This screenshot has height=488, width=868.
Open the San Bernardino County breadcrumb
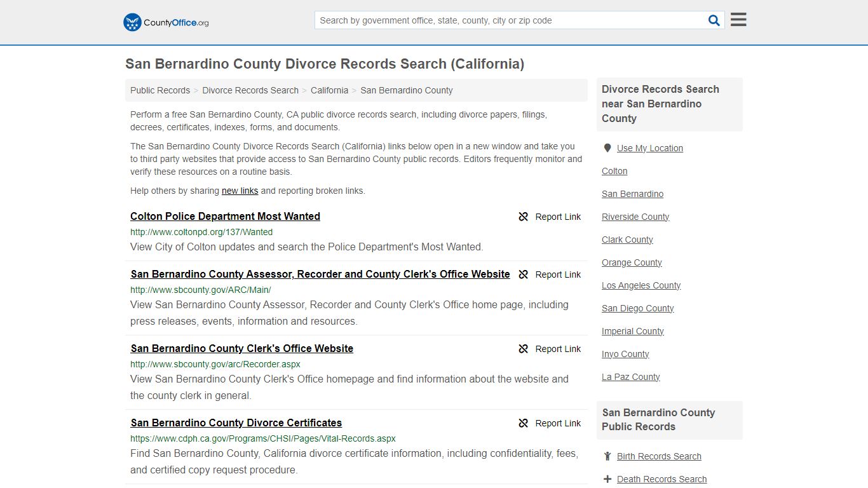tap(407, 90)
